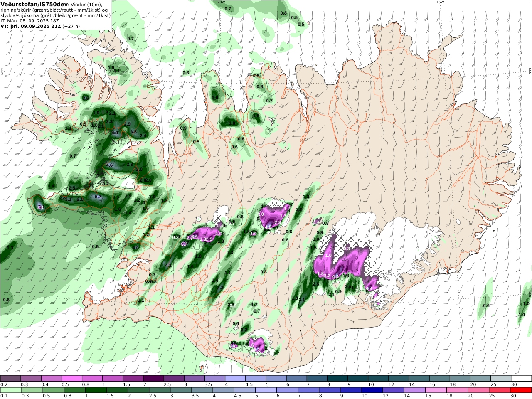Click the '2.3' value below the 1.9 label
The image size is (532, 399).
pos(109,121)
